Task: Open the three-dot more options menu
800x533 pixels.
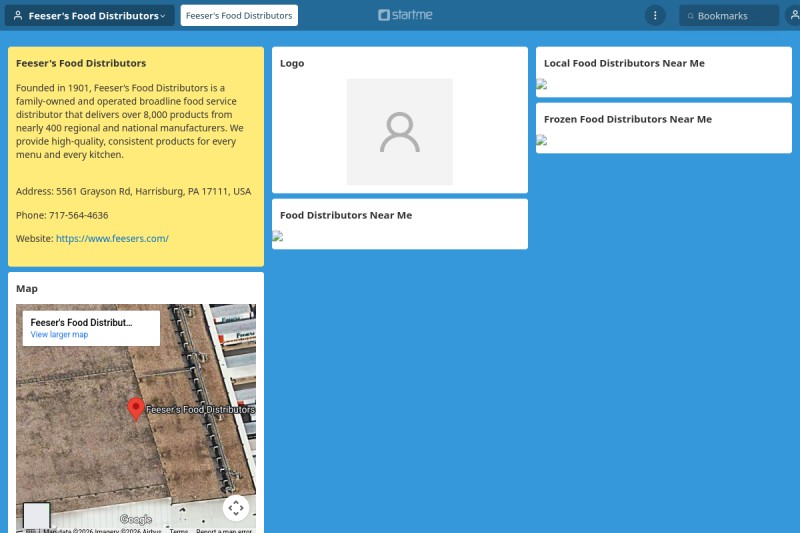Action: tap(655, 16)
